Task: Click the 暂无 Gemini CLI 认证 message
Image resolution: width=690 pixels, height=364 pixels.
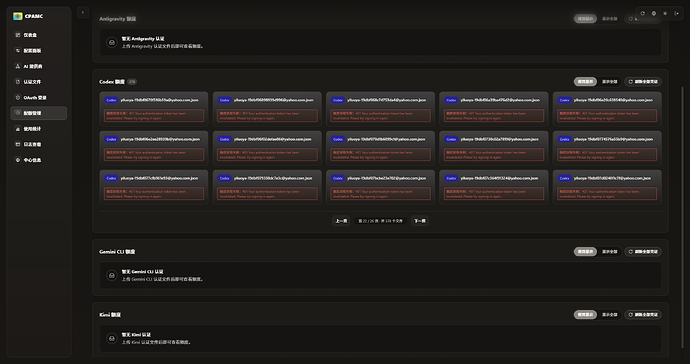Action: point(143,272)
